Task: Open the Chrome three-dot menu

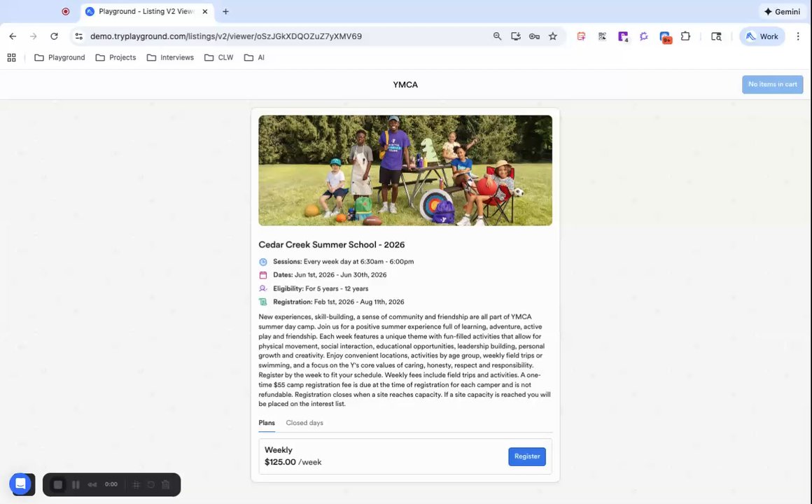Action: (x=798, y=36)
